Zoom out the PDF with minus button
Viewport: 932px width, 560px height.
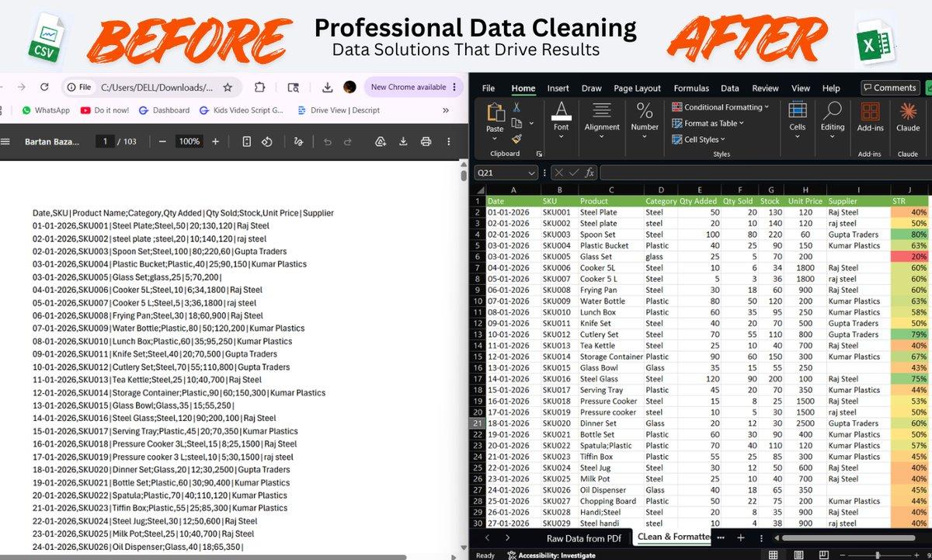(x=162, y=141)
